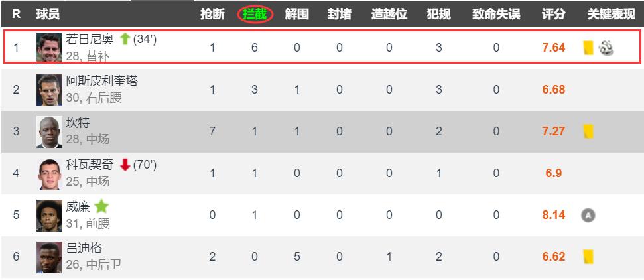
Task: Open player 若日尼奥 profile link
Action: tap(90, 40)
